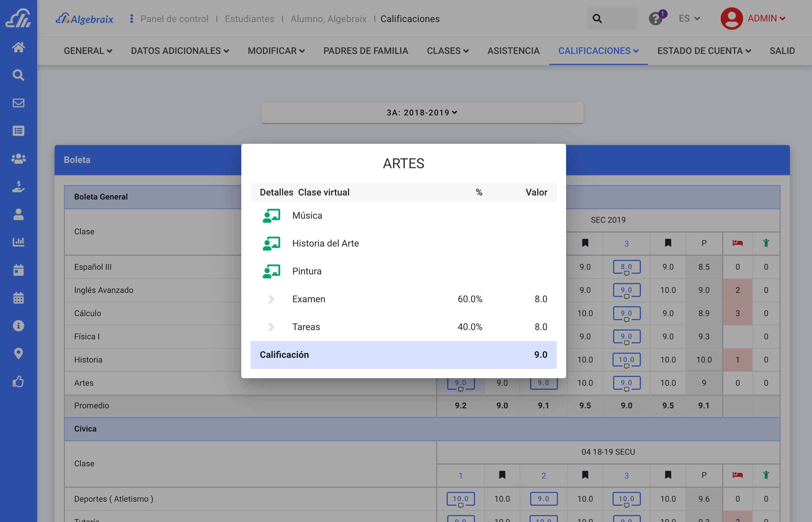Click the thumbs-up sidebar icon
812x522 pixels.
click(x=18, y=382)
